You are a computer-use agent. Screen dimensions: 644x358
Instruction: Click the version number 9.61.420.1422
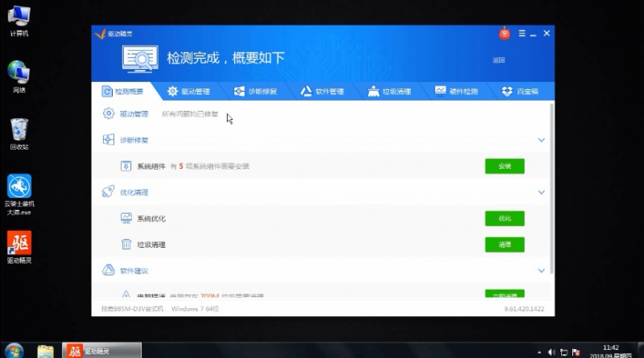(x=524, y=309)
